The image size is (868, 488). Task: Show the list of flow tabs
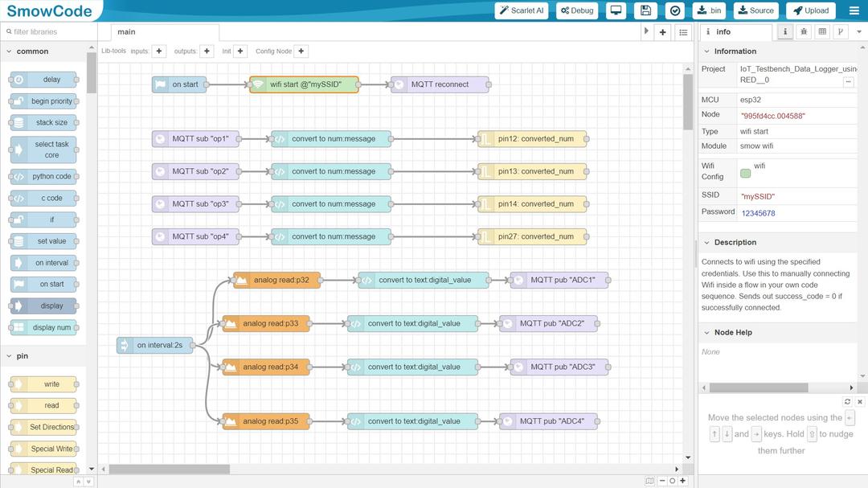pyautogui.click(x=683, y=32)
